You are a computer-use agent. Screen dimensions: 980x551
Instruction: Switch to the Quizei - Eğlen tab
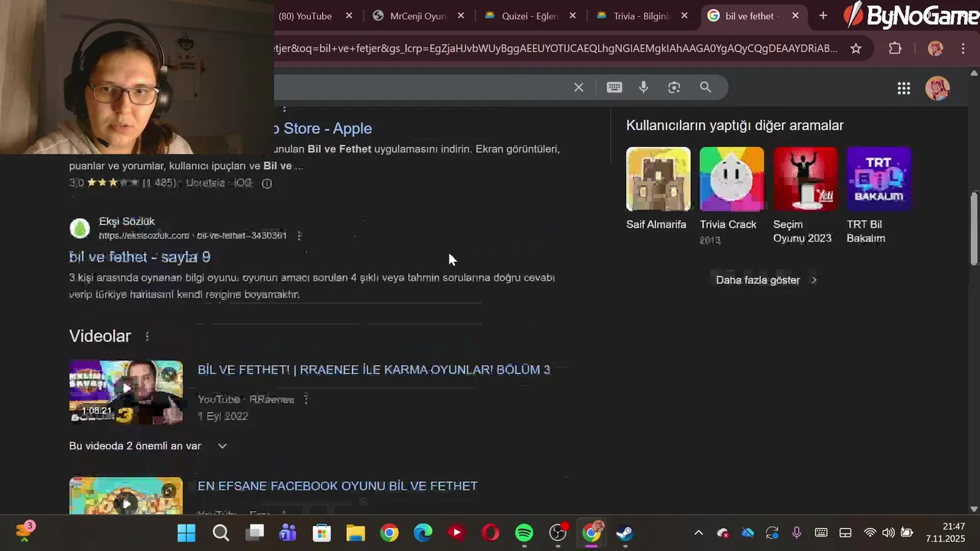[530, 15]
